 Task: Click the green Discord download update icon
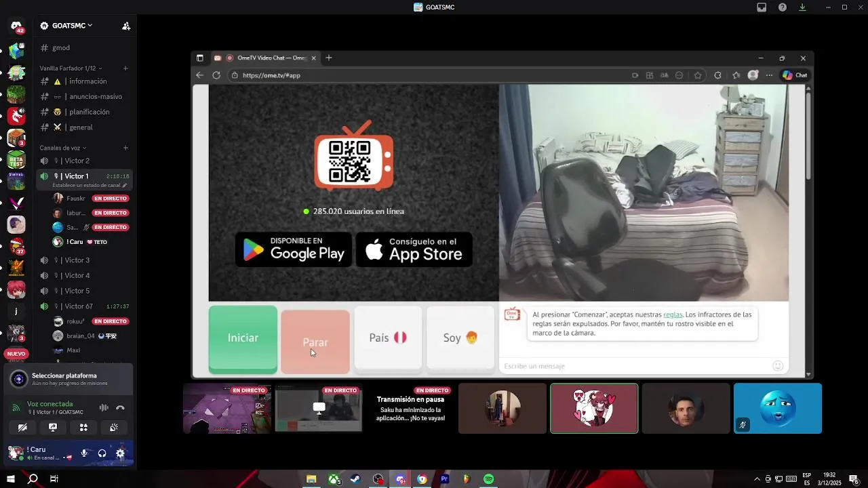(x=803, y=7)
